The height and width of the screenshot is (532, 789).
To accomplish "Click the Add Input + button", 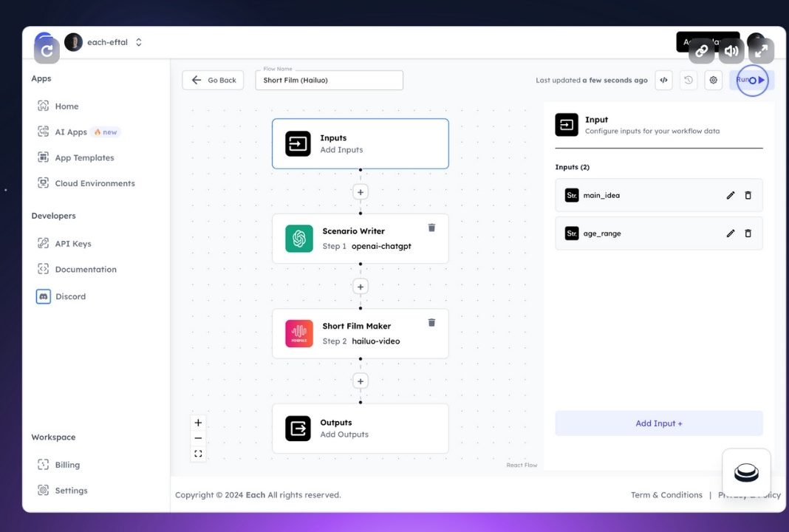I will (x=659, y=423).
